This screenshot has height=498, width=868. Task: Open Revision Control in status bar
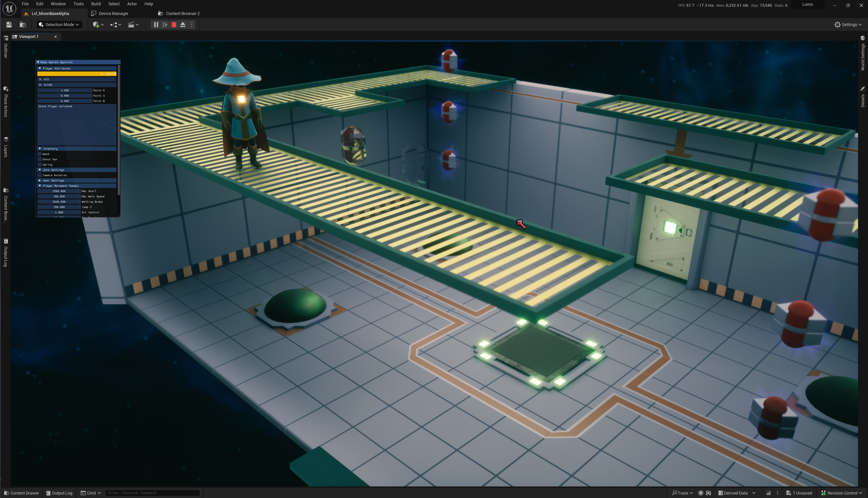841,493
